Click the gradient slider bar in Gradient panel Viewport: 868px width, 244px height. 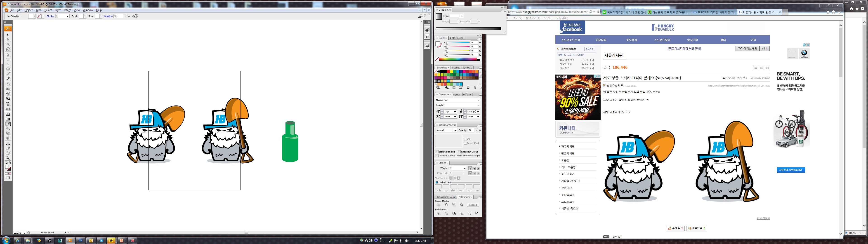click(468, 29)
